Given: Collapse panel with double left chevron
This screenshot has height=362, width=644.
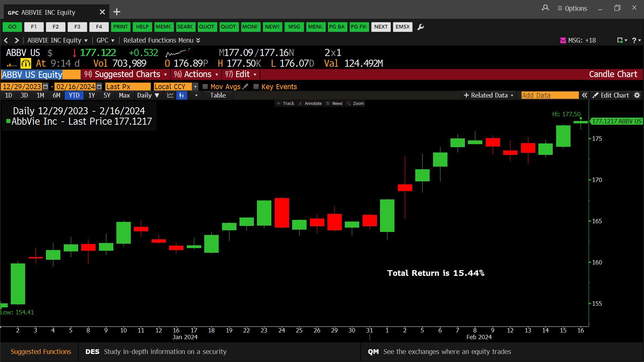Looking at the screenshot, I should [x=584, y=95].
